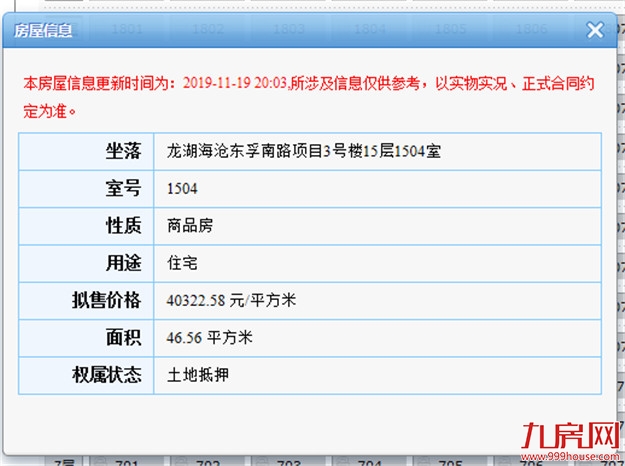
Task: Open room 705 in the background grid
Action: [x=450, y=462]
